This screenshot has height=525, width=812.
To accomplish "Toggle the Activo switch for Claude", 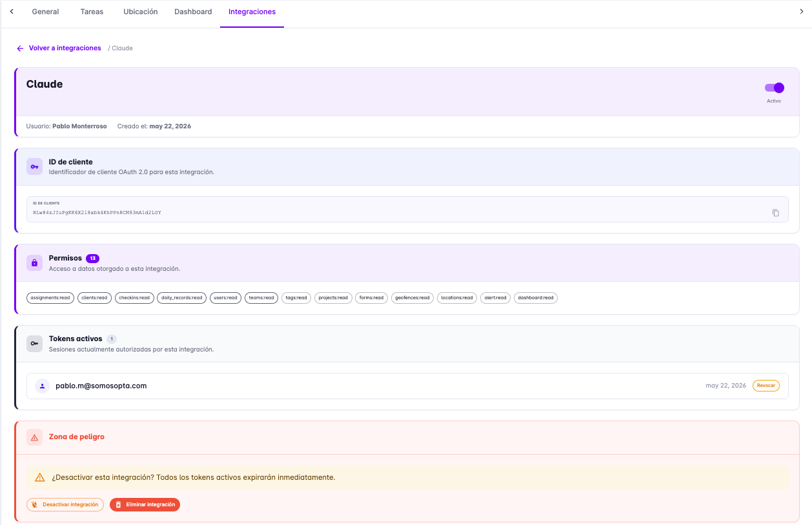I will coord(774,88).
